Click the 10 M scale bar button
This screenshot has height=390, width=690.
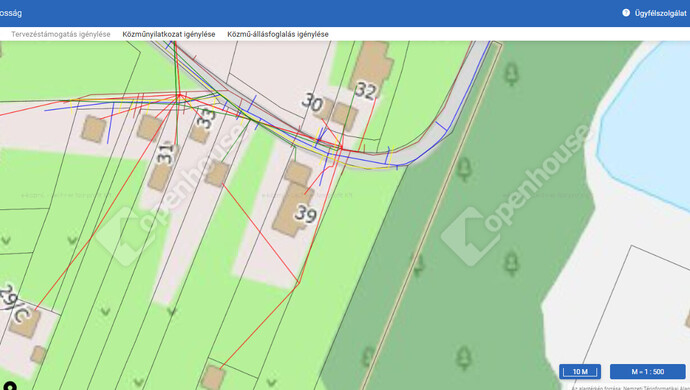click(x=580, y=372)
